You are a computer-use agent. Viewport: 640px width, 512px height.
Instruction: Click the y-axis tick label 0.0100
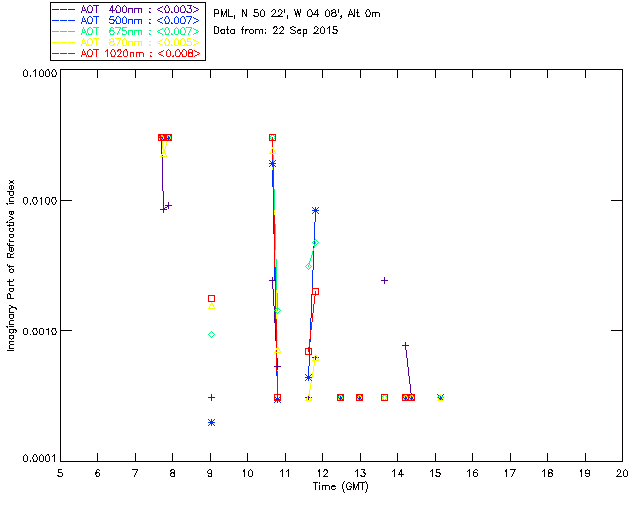[x=39, y=201]
